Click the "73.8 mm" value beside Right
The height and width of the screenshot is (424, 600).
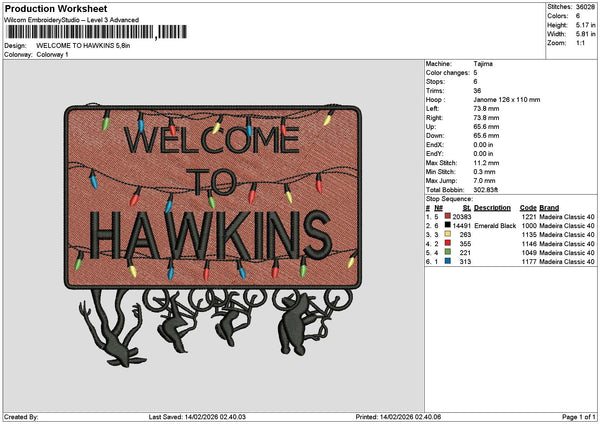[x=486, y=118]
